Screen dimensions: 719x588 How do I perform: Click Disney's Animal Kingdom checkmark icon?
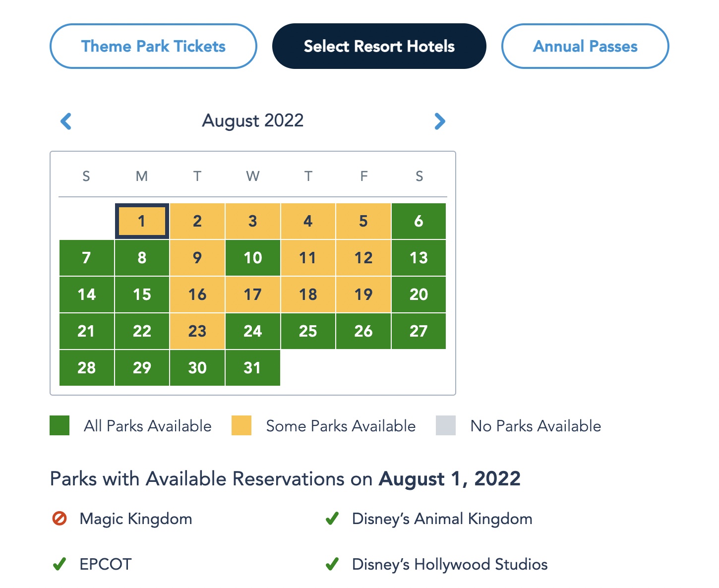point(332,519)
